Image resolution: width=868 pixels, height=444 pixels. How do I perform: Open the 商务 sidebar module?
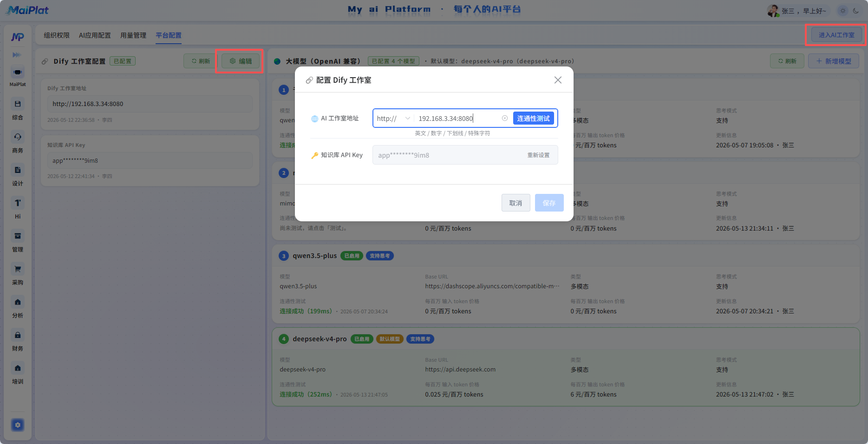(18, 143)
